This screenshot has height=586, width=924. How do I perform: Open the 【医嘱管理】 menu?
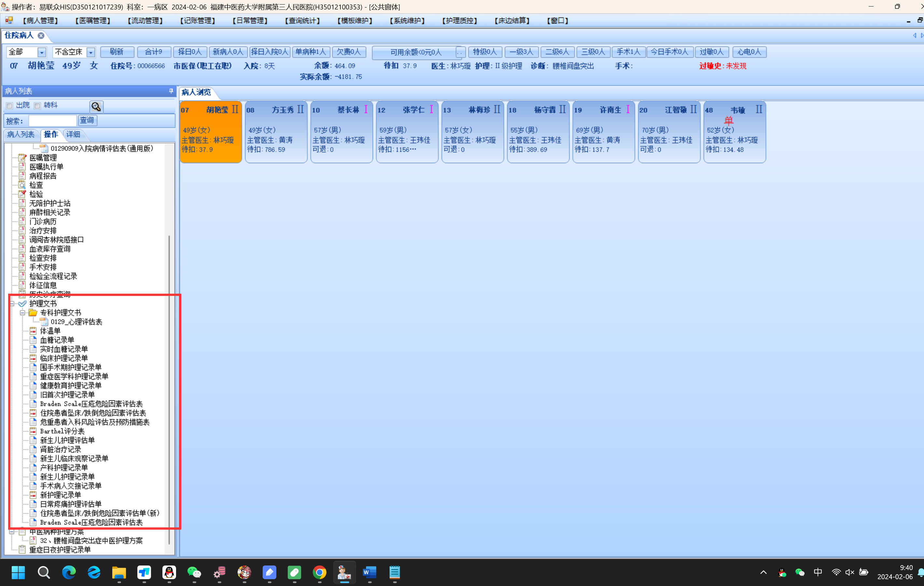coord(92,21)
